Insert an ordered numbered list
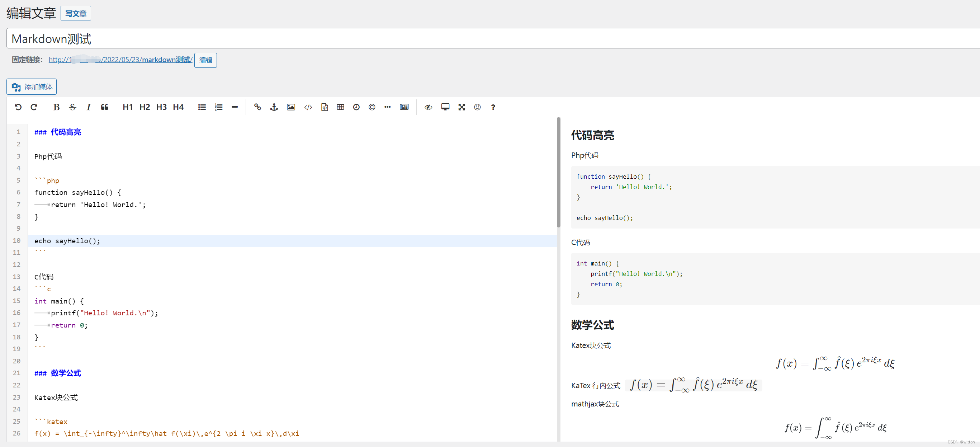Image resolution: width=980 pixels, height=447 pixels. click(218, 107)
